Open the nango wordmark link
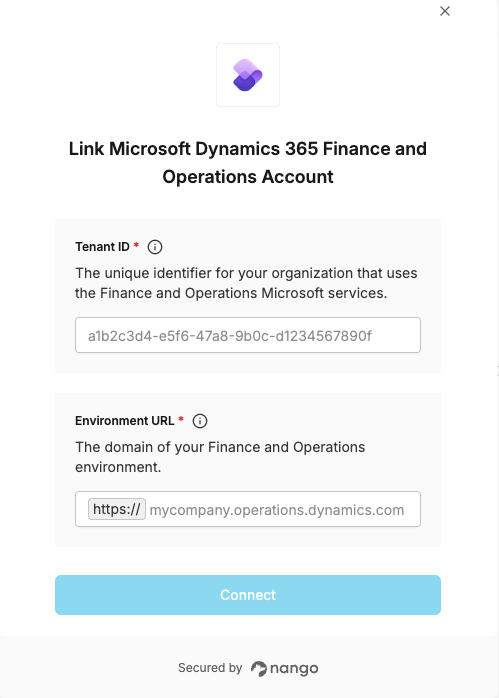499x698 pixels. pyautogui.click(x=294, y=669)
